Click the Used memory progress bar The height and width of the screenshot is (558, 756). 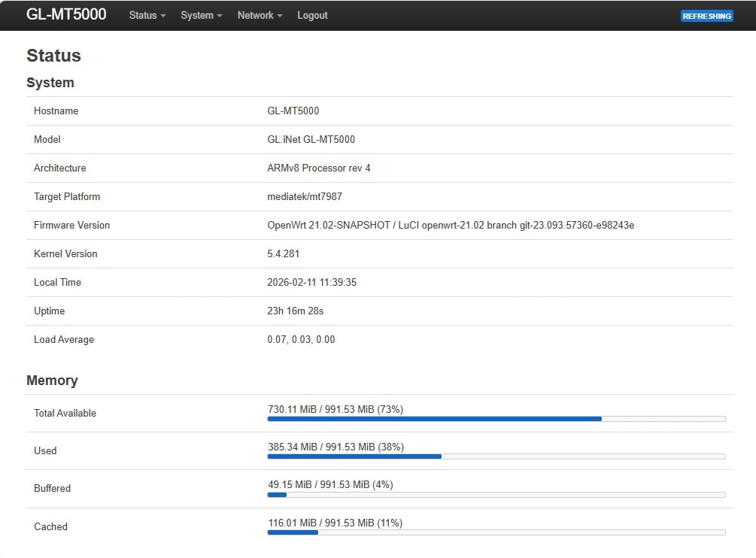pos(496,456)
